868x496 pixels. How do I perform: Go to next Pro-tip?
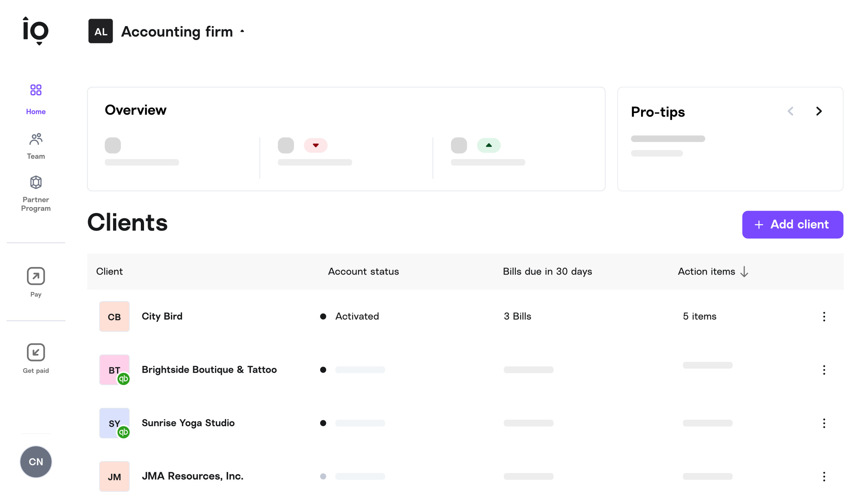(x=819, y=112)
